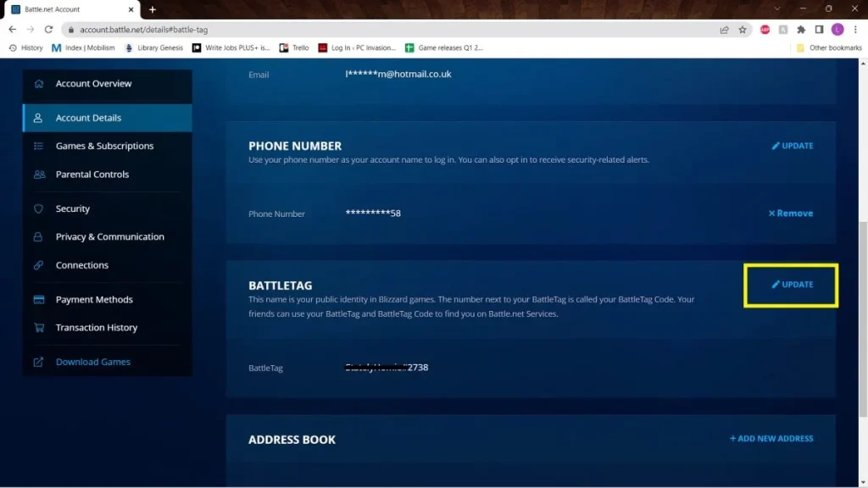
Task: Click the page vertical scrollbar thumb
Action: tap(863, 319)
